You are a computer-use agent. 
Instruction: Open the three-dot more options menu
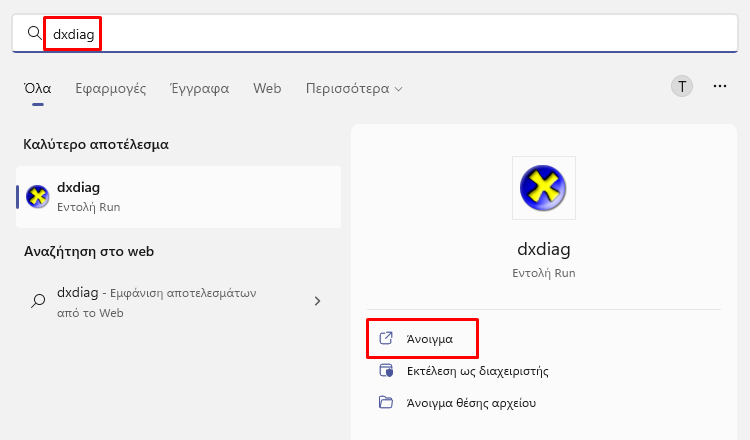tap(720, 86)
